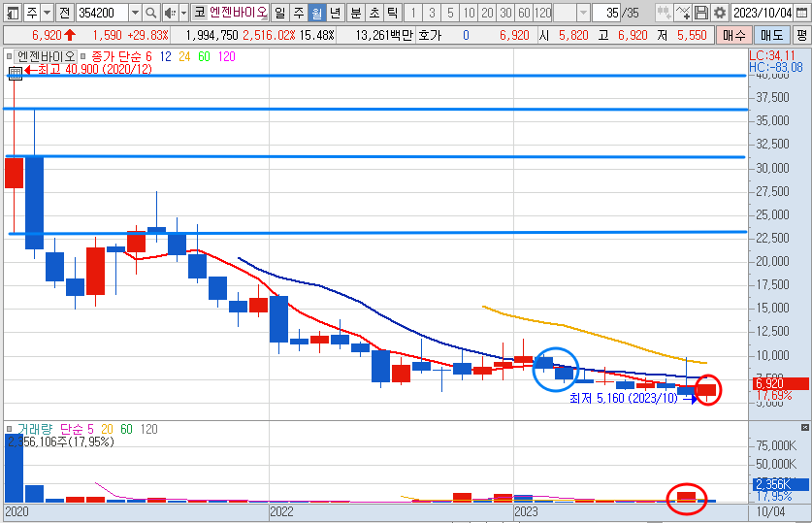The height and width of the screenshot is (523, 812).
Task: Search stock with magnifier icon
Action: coord(150,12)
